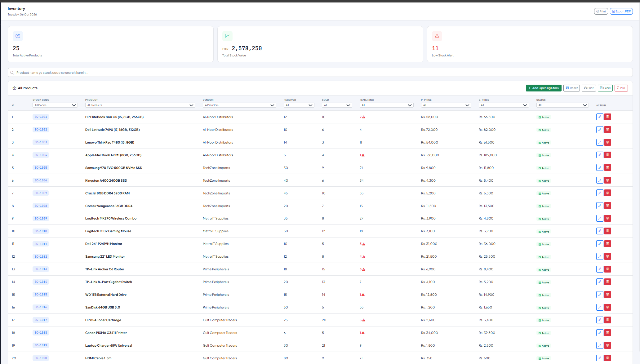Delete the HDMI Cable 1.5m row
This screenshot has width=640, height=364.
click(607, 358)
